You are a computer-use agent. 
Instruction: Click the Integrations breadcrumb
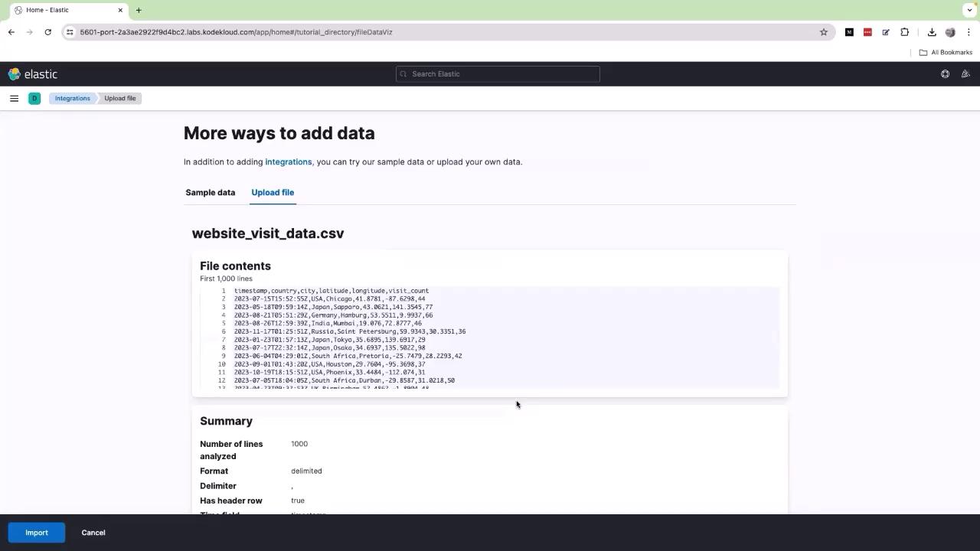click(x=73, y=98)
